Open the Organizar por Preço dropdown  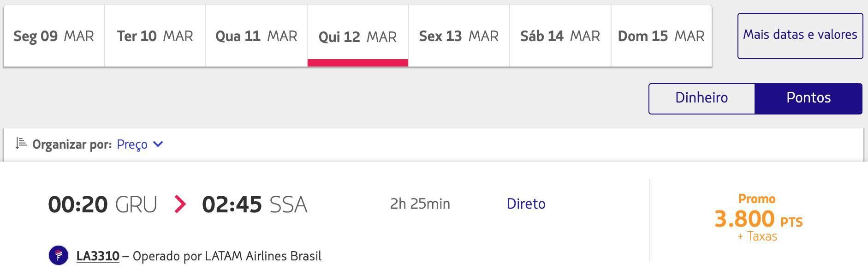point(140,144)
